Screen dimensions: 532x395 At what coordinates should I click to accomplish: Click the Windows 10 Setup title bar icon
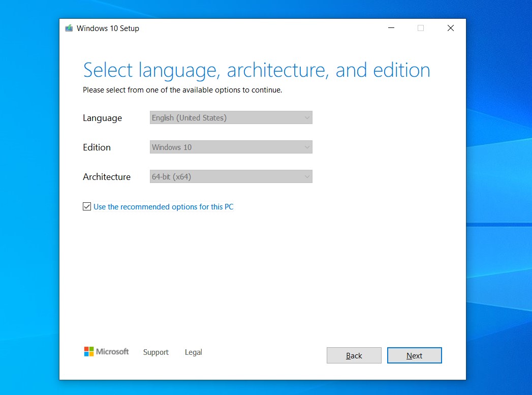(69, 28)
